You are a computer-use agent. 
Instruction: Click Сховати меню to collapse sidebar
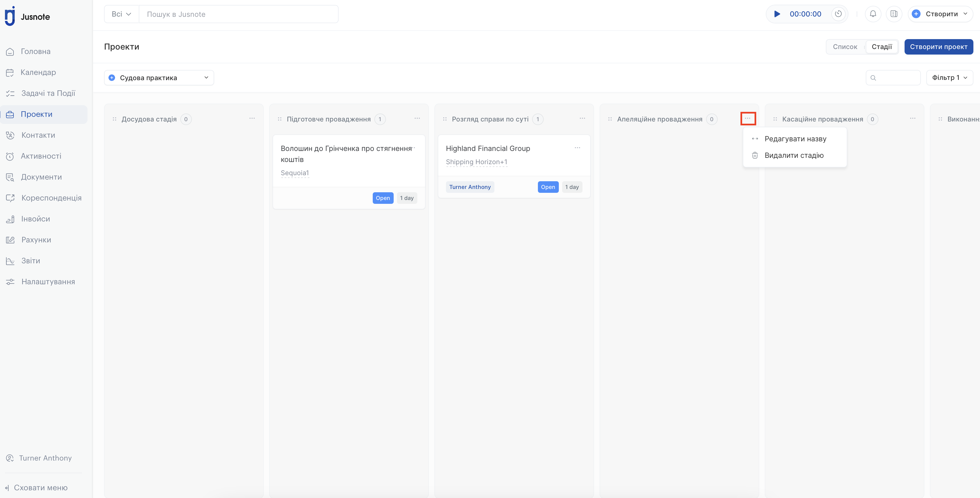(x=37, y=488)
